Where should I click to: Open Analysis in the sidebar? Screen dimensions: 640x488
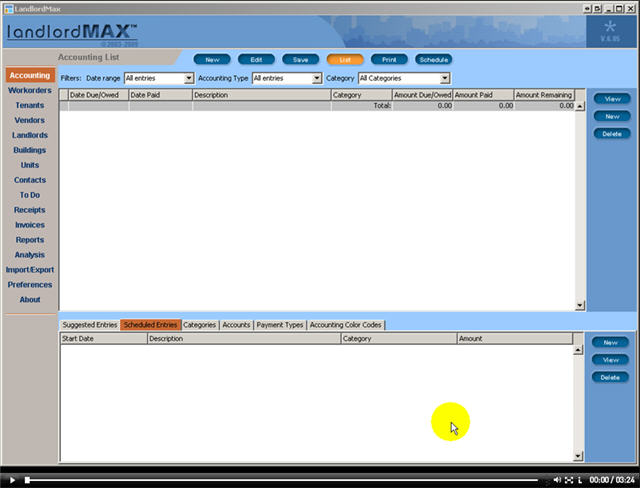pos(30,255)
